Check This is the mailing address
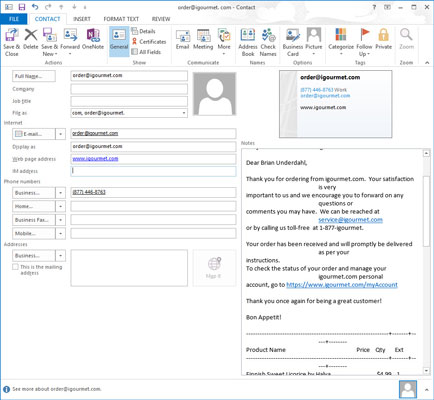 [x=15, y=267]
